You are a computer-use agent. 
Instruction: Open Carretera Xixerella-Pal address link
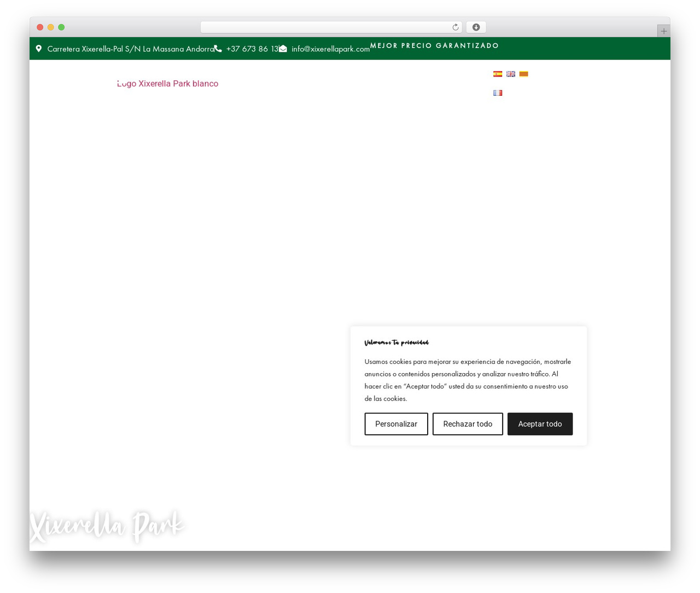[x=131, y=49]
